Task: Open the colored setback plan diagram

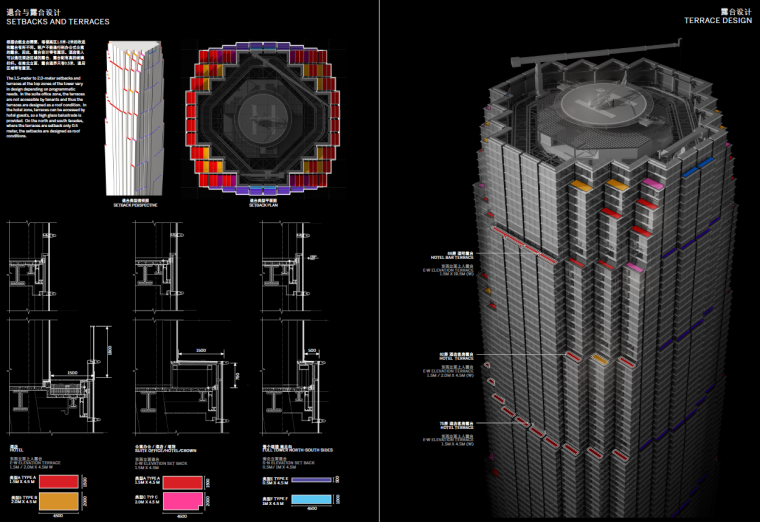Action: (x=256, y=119)
